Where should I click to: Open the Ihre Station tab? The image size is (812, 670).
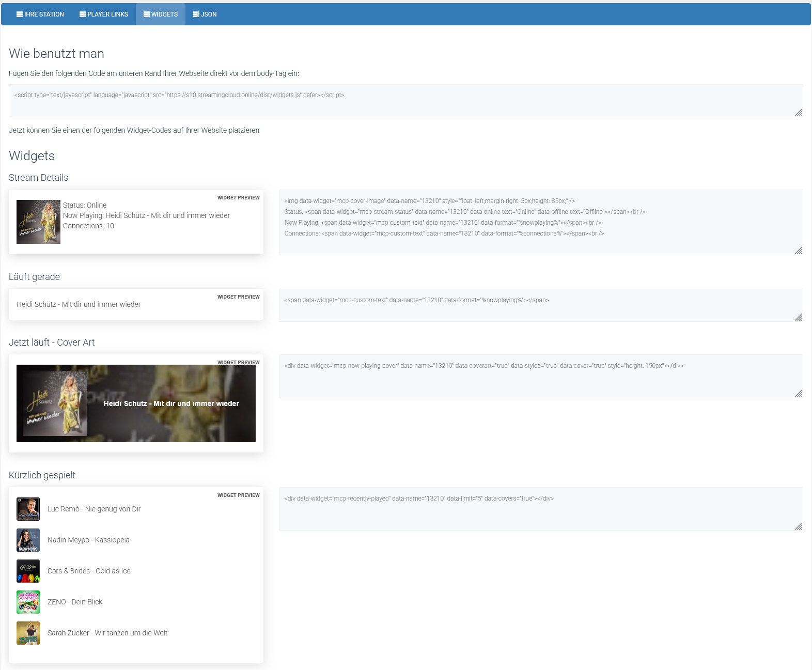click(40, 14)
